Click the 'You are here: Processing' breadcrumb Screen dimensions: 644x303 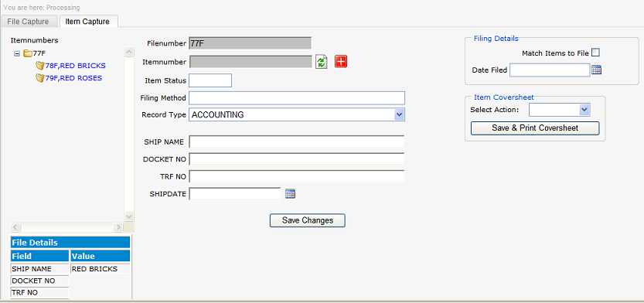(x=42, y=8)
